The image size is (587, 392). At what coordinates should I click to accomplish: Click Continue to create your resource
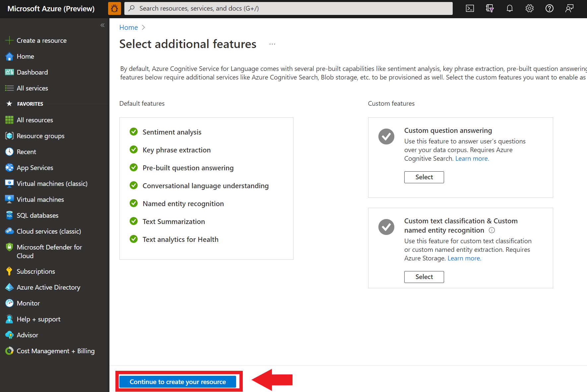tap(178, 382)
